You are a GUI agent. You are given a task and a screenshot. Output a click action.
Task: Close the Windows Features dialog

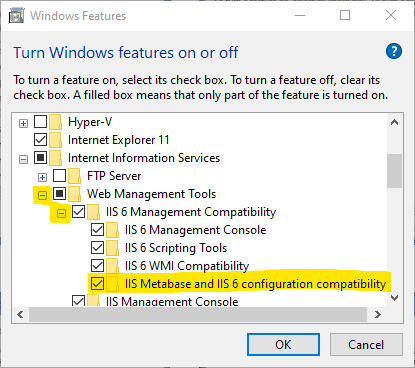391,15
